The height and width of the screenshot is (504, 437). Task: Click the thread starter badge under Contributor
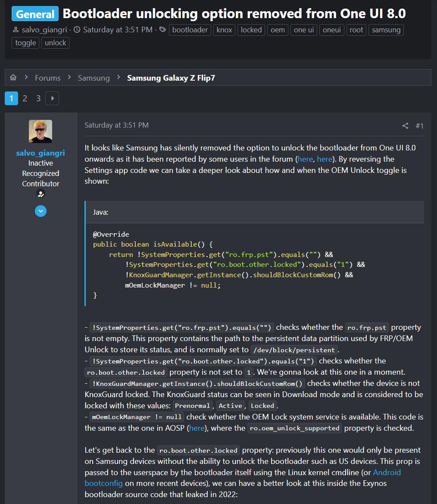[x=41, y=194]
